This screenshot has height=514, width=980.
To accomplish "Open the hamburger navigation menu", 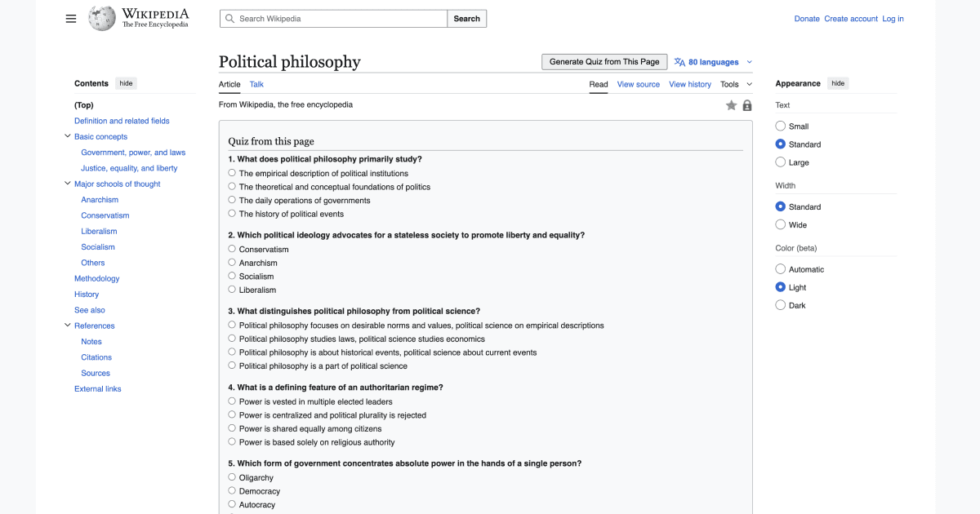I will click(x=70, y=18).
